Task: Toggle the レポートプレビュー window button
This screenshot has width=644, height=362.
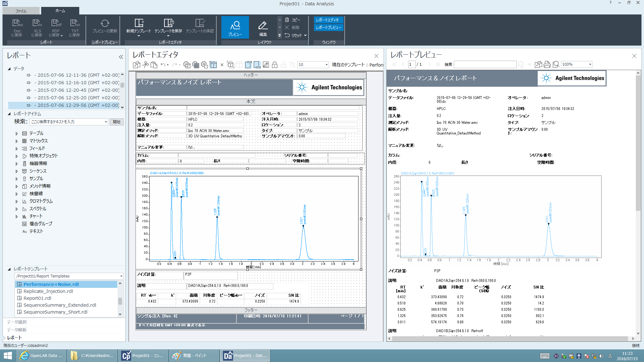Action: click(328, 27)
